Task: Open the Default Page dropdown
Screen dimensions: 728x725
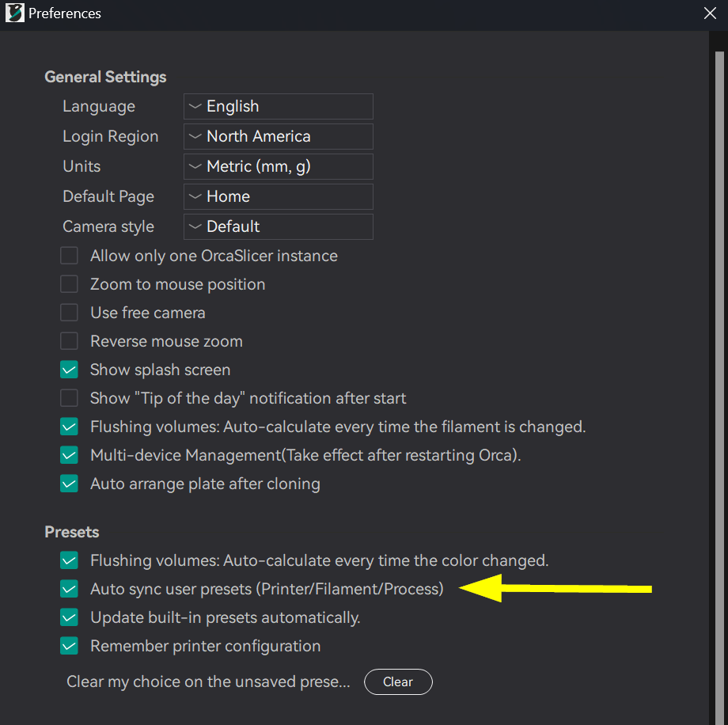Action: [278, 196]
